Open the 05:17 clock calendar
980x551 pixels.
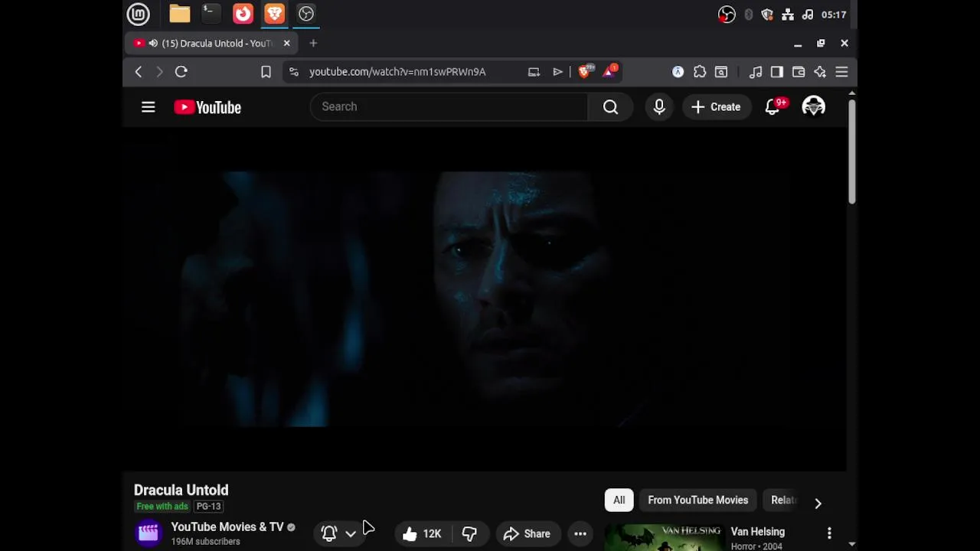pos(834,15)
